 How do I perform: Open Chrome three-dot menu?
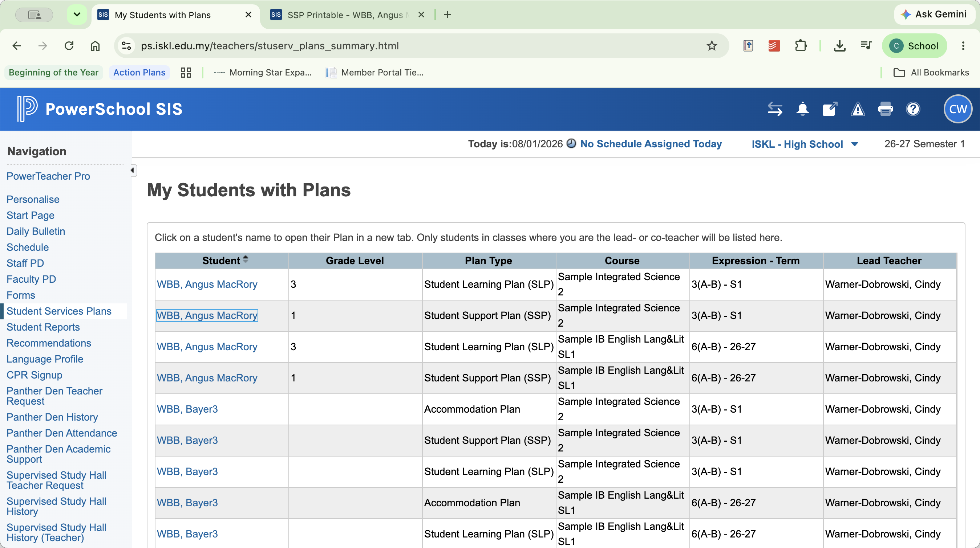(963, 46)
